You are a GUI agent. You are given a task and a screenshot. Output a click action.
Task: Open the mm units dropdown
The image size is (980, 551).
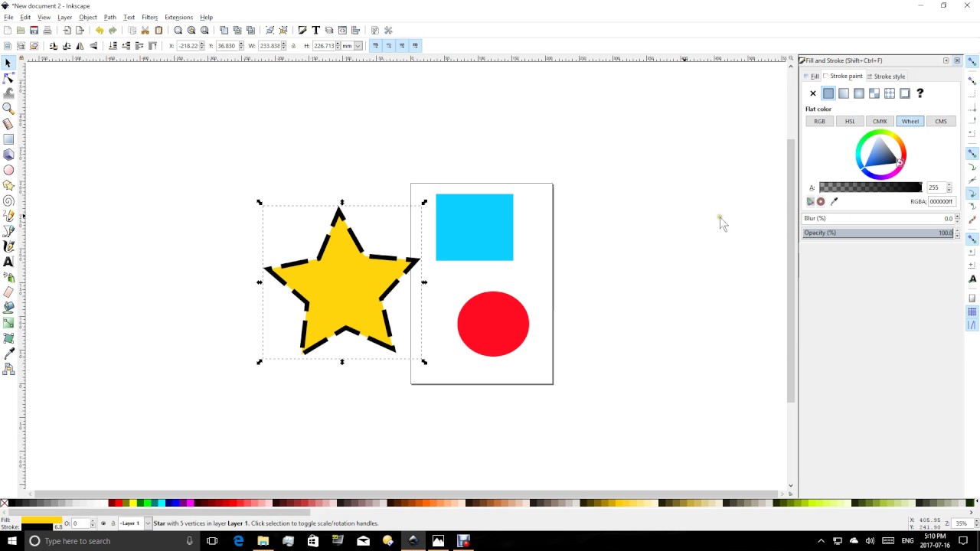click(x=358, y=46)
